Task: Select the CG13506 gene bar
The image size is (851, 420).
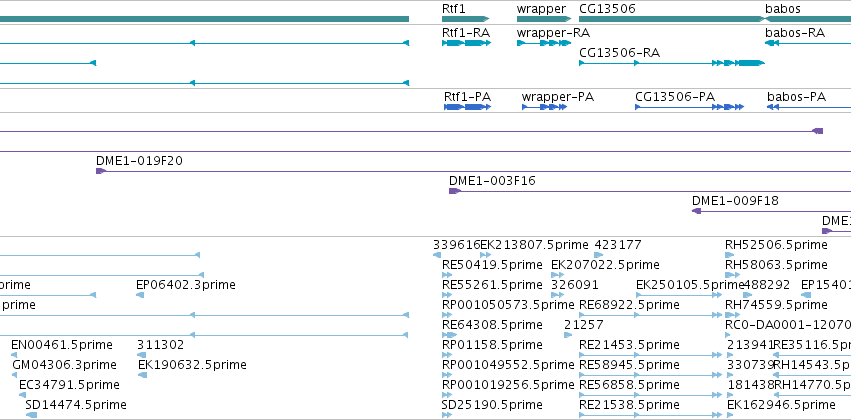Action: [x=672, y=19]
